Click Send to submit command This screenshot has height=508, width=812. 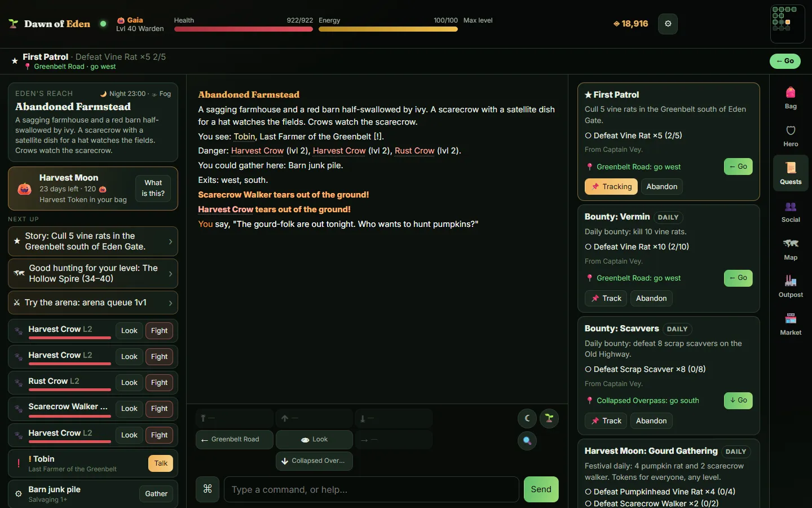pyautogui.click(x=541, y=489)
